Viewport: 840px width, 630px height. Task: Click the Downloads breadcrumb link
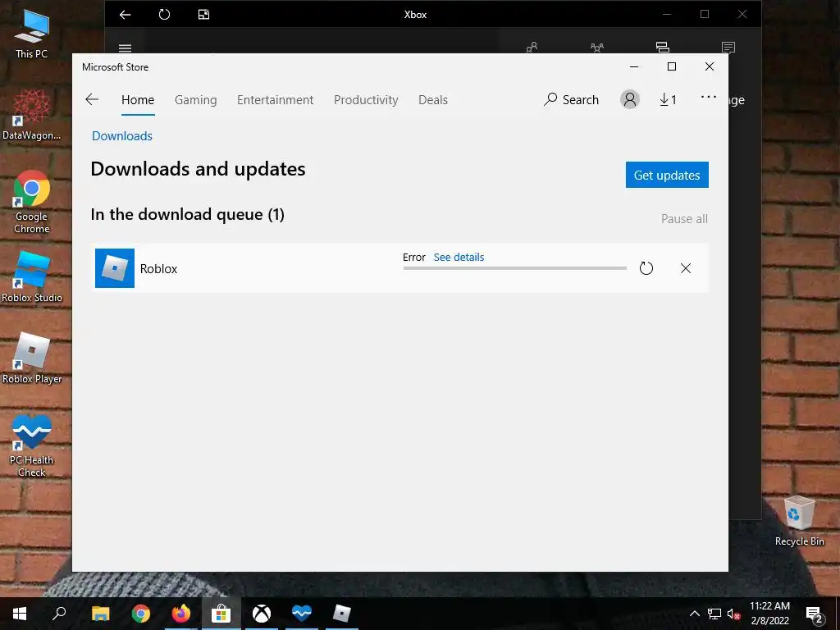coord(122,136)
